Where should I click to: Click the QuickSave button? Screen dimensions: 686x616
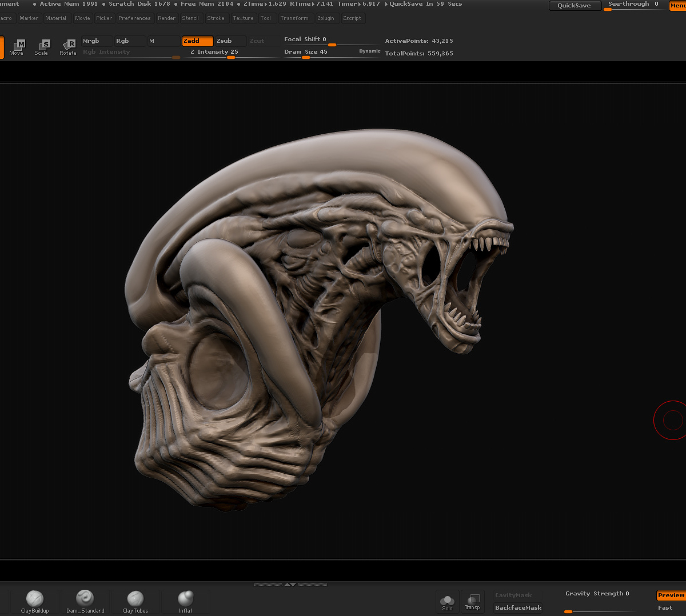click(x=575, y=6)
